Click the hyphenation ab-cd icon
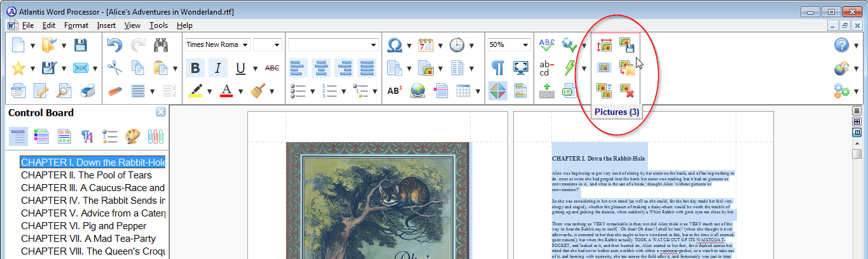Viewport: 868px width, 259px height. tap(547, 68)
